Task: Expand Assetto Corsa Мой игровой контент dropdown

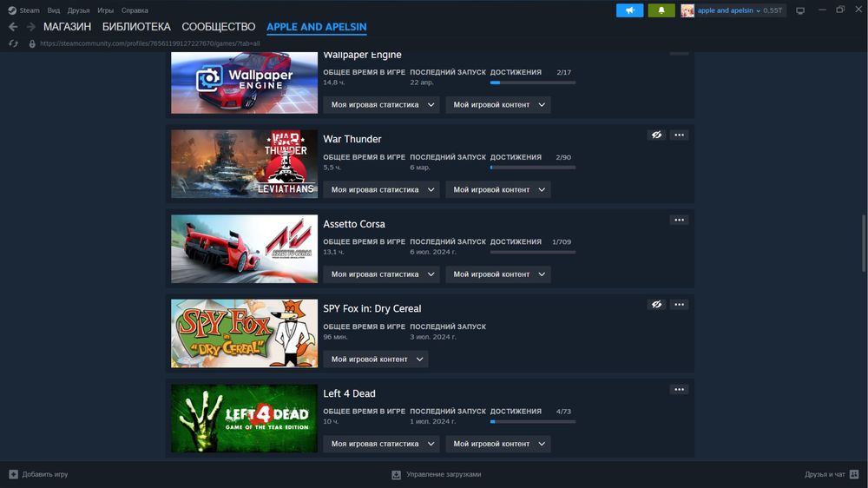Action: click(498, 274)
